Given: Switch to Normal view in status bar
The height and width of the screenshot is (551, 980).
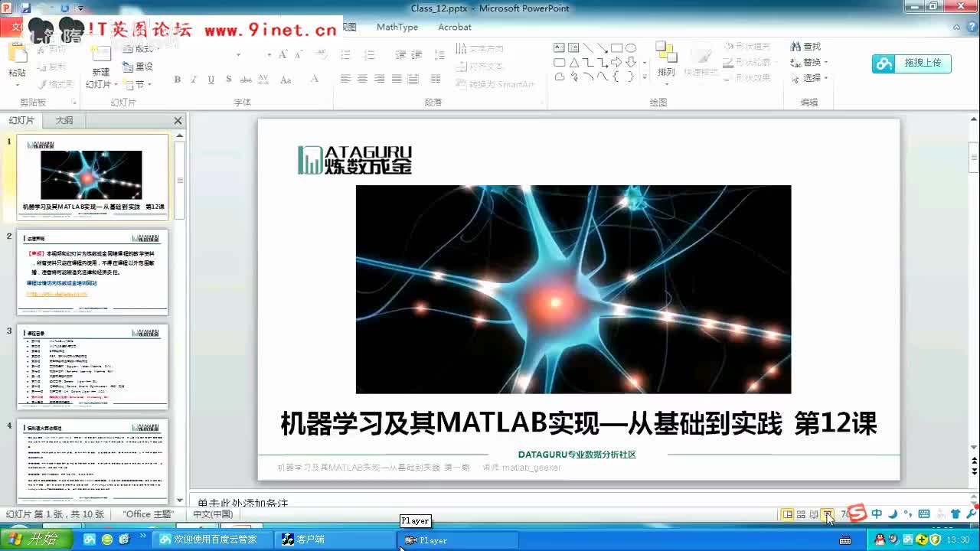Looking at the screenshot, I should 788,514.
